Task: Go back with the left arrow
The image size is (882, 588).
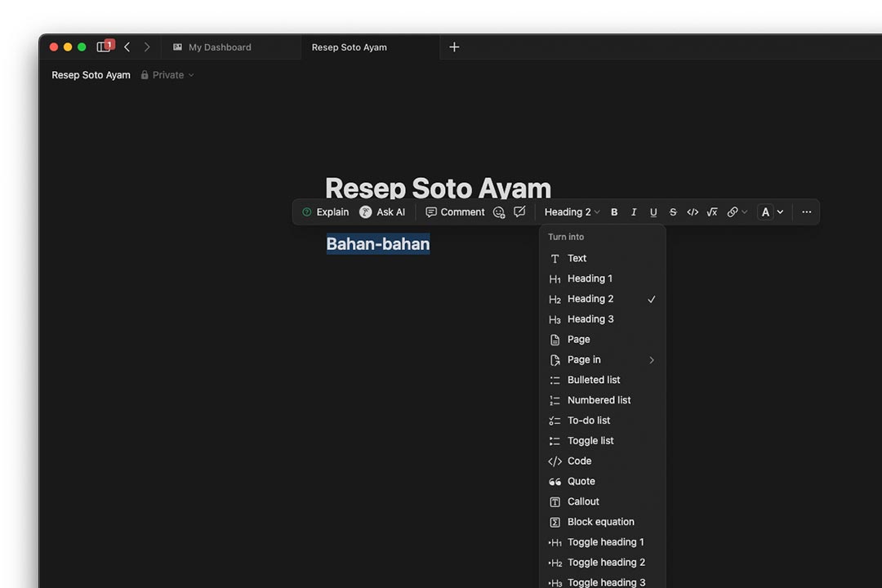Action: coord(127,47)
